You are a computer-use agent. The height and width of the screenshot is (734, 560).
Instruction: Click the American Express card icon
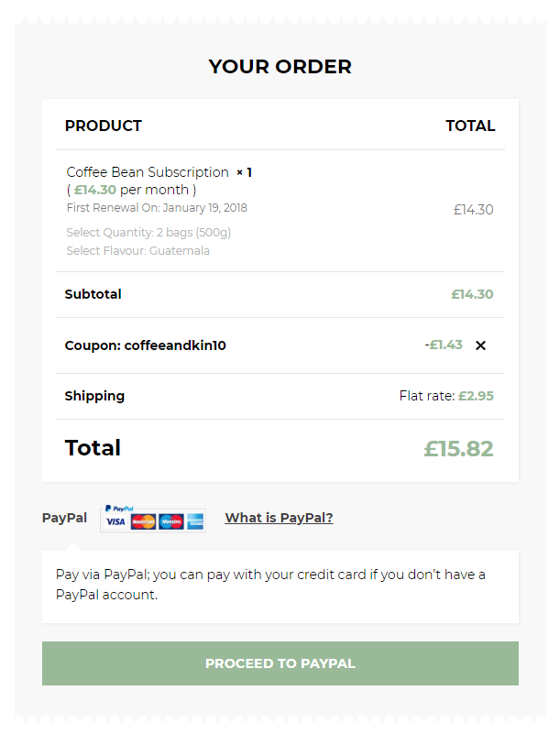(194, 522)
